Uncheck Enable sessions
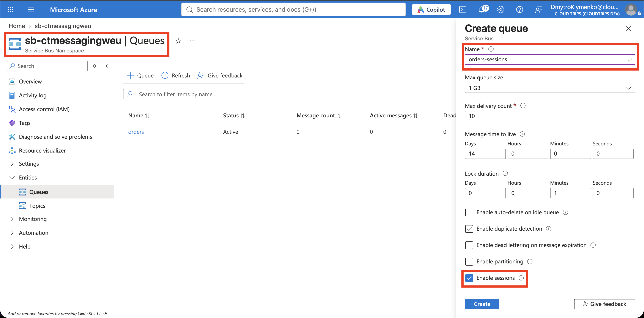The image size is (644, 318). point(469,278)
